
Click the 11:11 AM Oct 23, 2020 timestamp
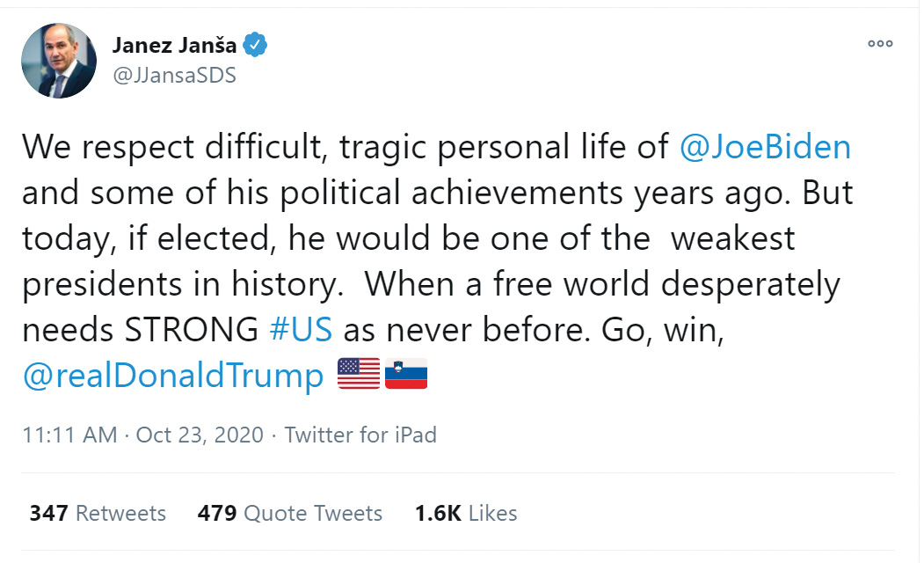(x=143, y=435)
